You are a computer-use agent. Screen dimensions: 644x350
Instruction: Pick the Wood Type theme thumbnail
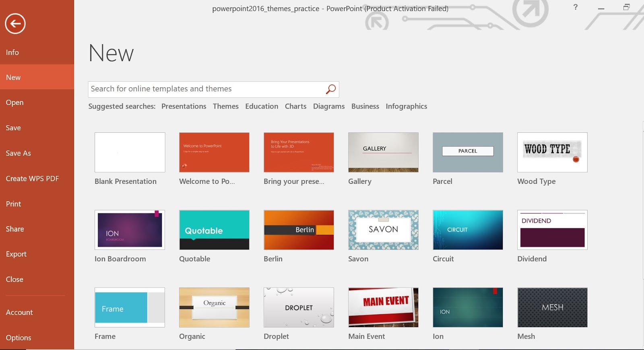[553, 152]
